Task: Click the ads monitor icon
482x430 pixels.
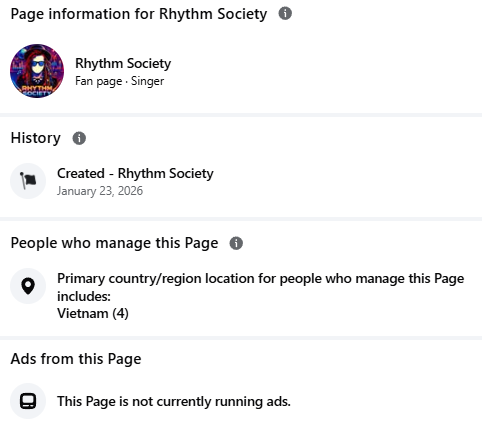Action: (28, 401)
